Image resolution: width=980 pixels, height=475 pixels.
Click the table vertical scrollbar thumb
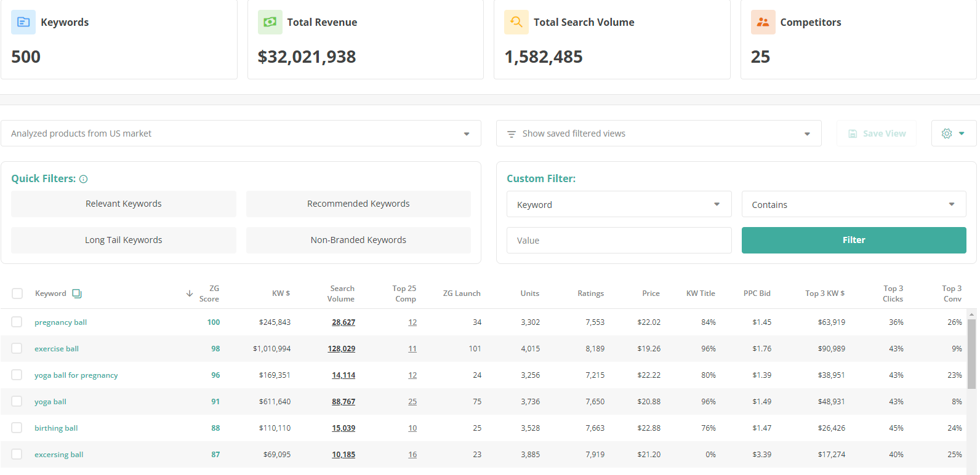pyautogui.click(x=971, y=354)
